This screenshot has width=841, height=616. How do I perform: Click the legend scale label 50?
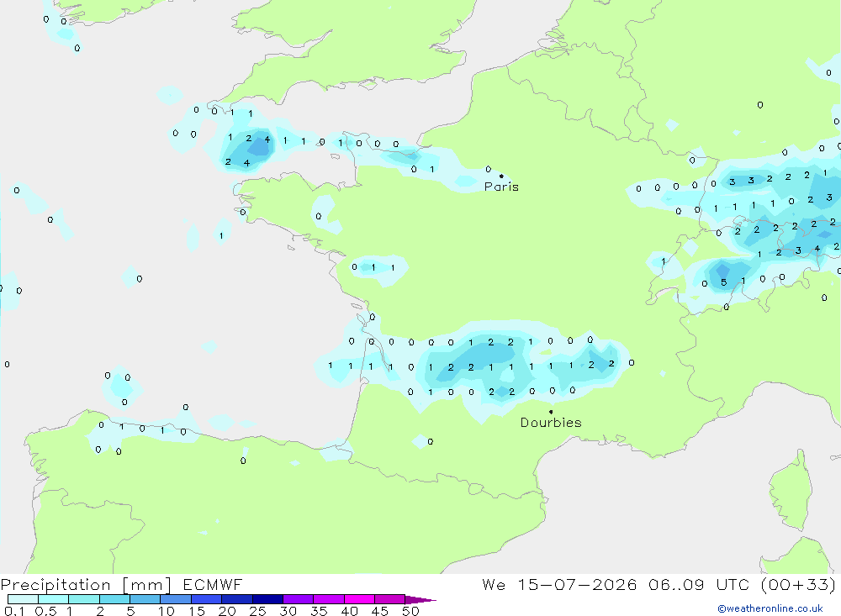410,611
